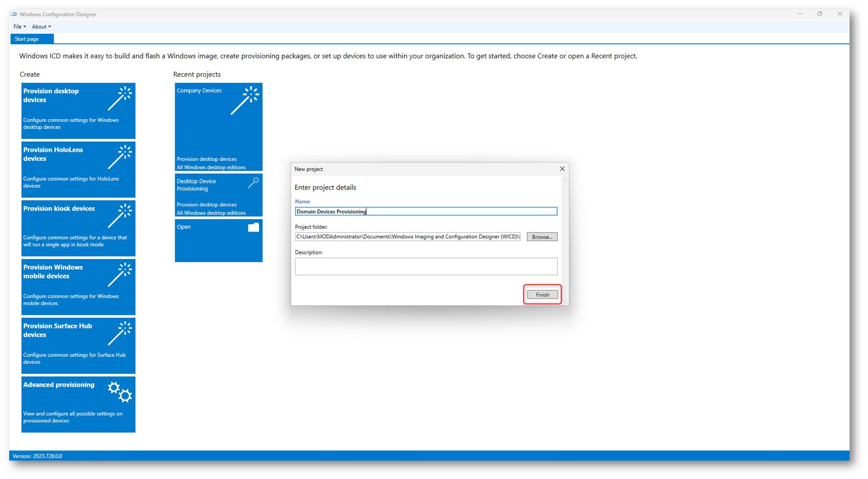The image size is (868, 479).
Task: Select the Provision HoloLens devices tile title
Action: pos(53,154)
